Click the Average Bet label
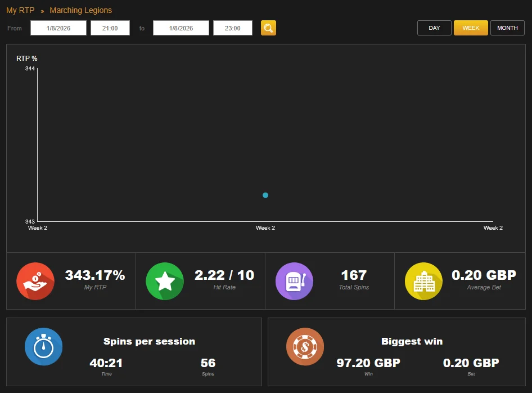The image size is (532, 393). click(x=484, y=287)
